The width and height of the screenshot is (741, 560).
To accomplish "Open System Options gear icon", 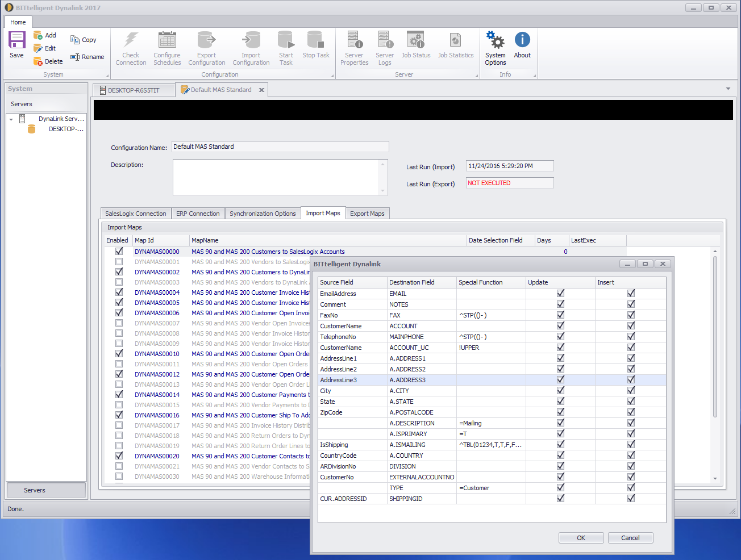I will point(495,40).
